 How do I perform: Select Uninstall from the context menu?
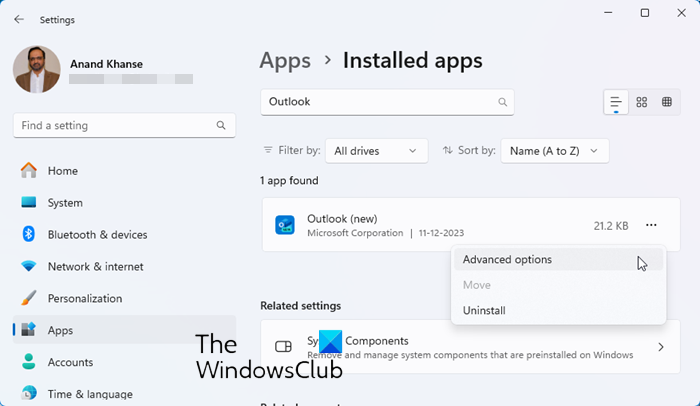558,310
